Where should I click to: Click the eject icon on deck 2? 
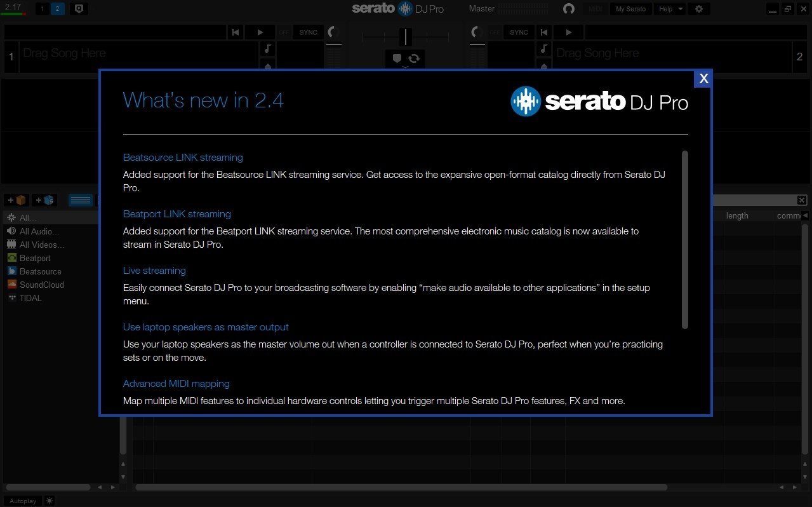tap(544, 64)
